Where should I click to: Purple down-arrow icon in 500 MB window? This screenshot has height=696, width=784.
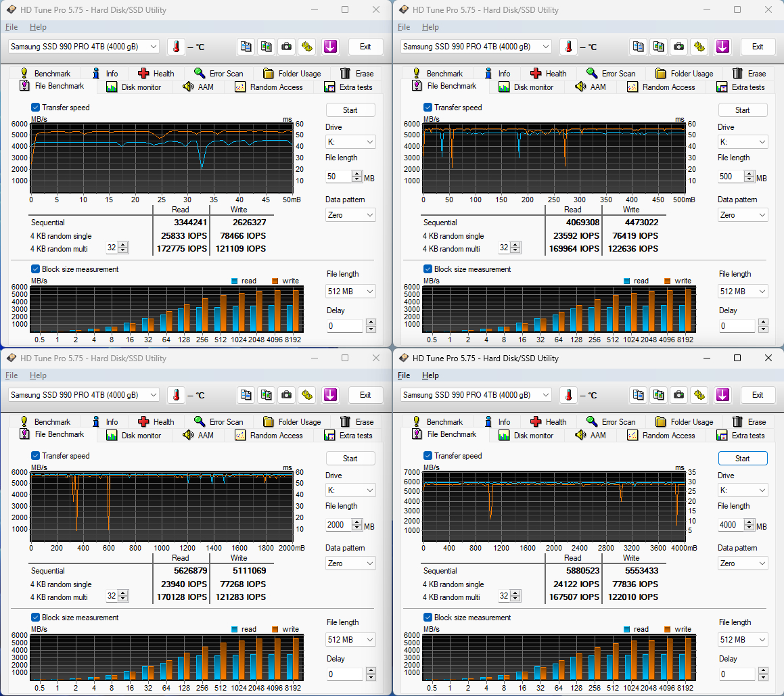pos(722,47)
